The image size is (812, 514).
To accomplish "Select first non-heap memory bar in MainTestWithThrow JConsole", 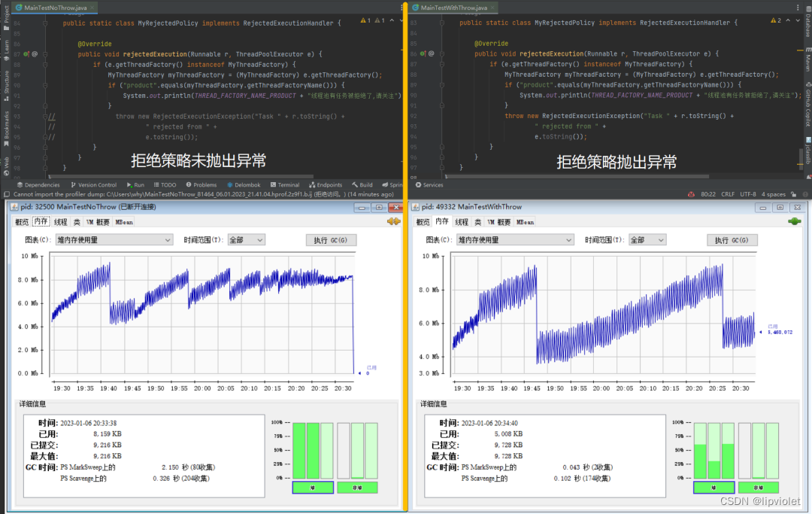I will pyautogui.click(x=744, y=450).
